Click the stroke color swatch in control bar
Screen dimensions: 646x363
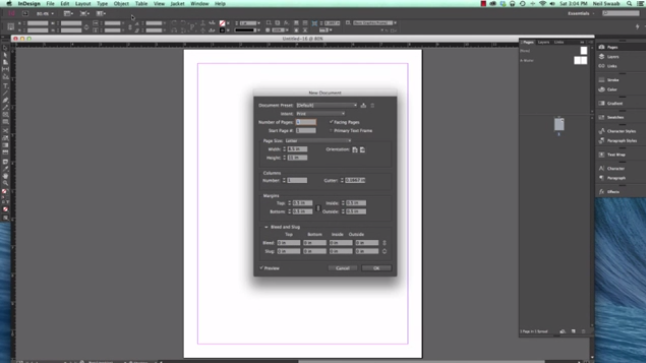pos(222,30)
